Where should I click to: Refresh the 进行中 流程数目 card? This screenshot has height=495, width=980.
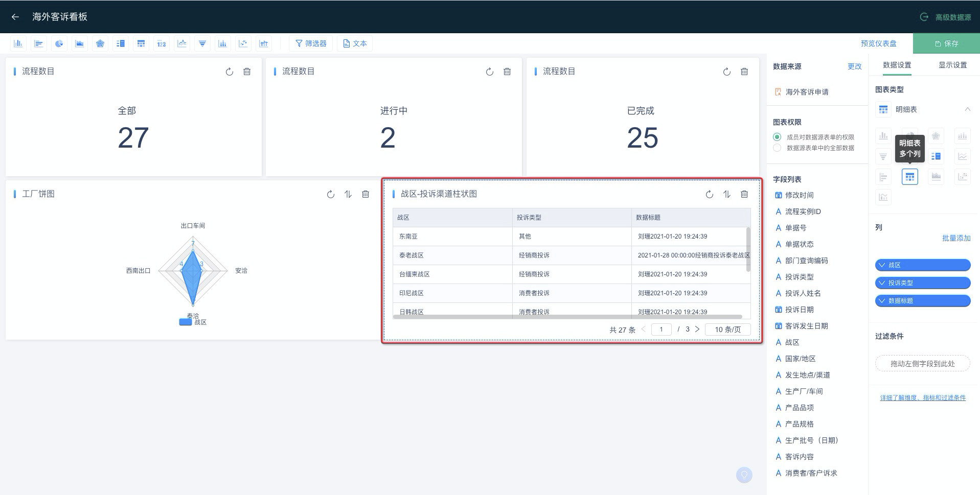(490, 72)
